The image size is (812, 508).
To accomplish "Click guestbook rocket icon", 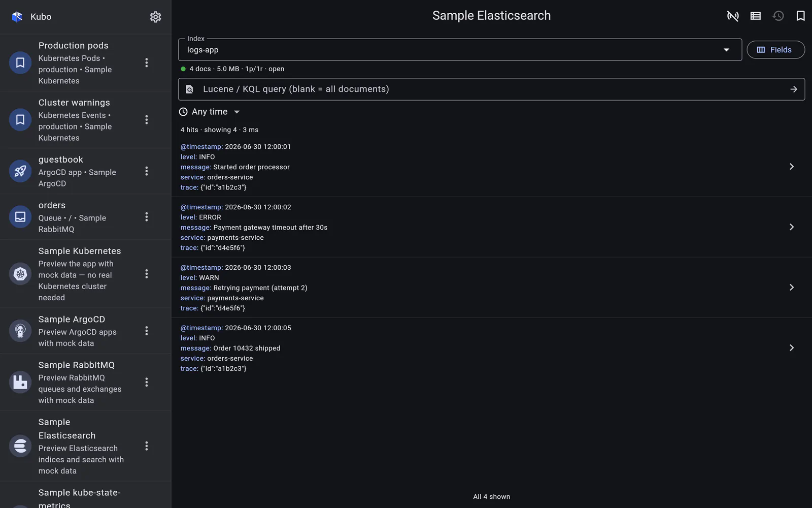I will (x=20, y=171).
